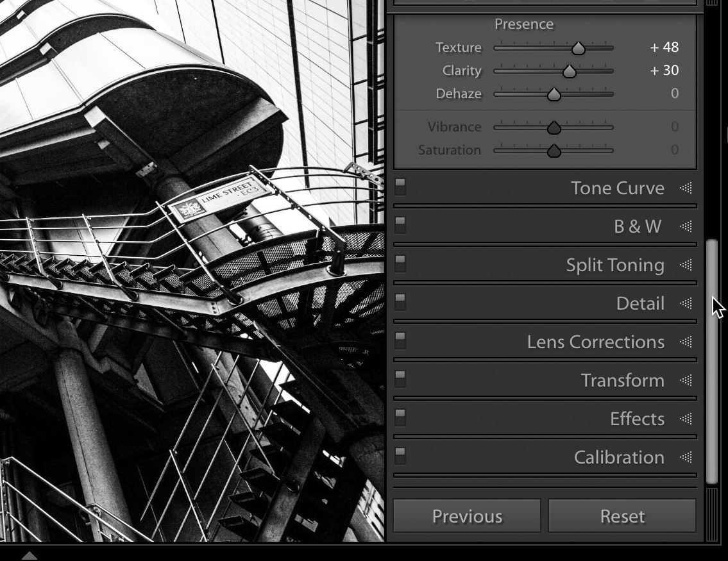Viewport: 728px width, 561px height.
Task: Click the right panel vertical scrollbar thumb
Action: click(712, 362)
